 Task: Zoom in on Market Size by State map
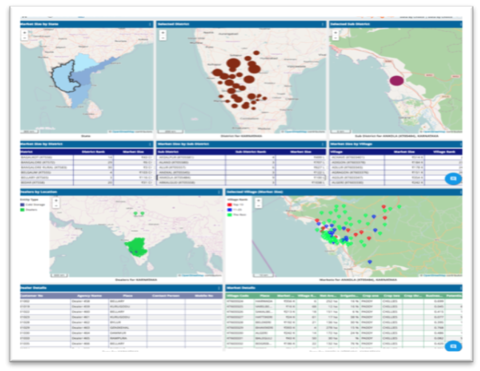tap(24, 33)
